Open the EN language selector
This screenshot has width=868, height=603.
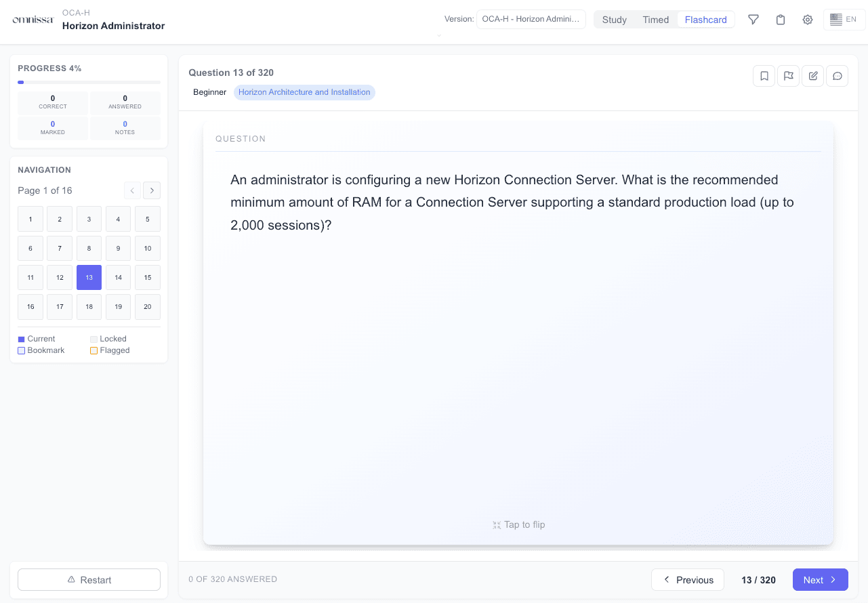pos(844,19)
